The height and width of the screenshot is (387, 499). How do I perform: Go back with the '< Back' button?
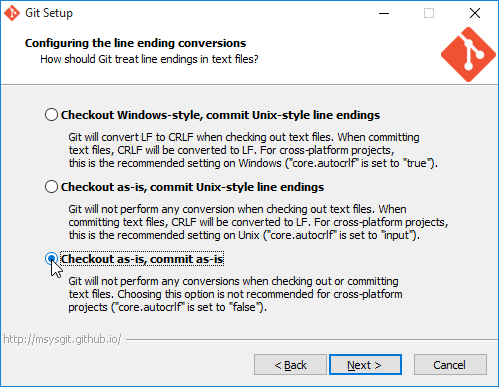point(290,365)
